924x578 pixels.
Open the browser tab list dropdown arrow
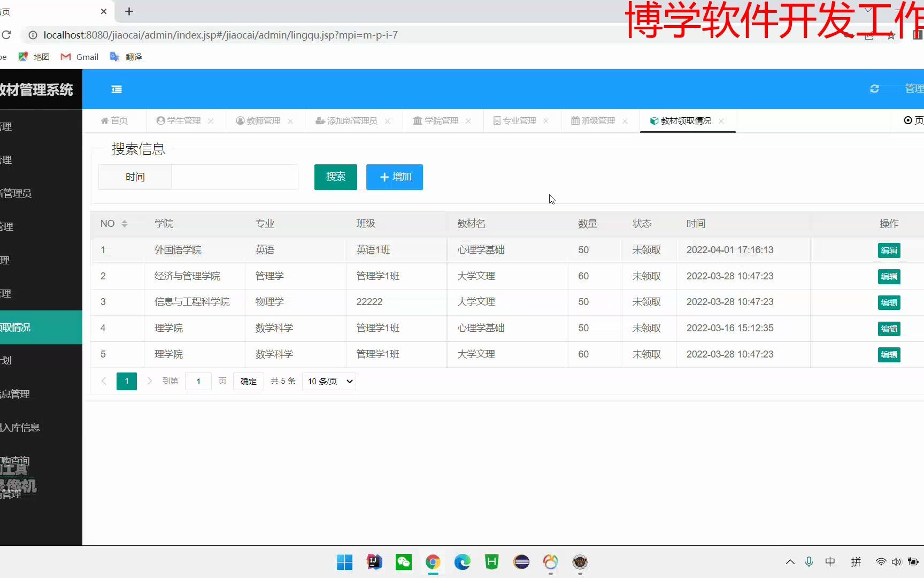coord(867,9)
